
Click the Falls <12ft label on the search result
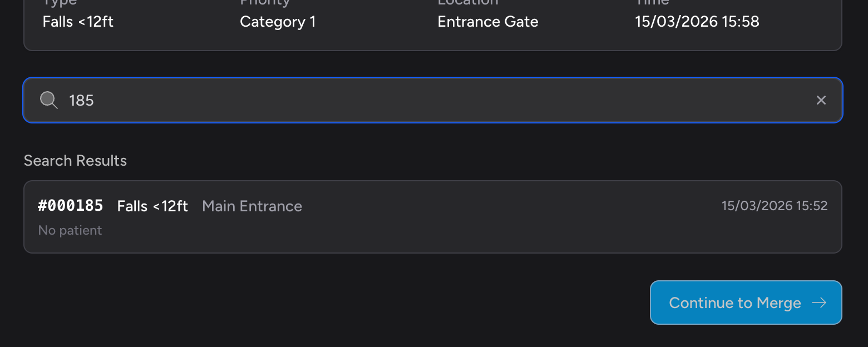click(x=152, y=206)
